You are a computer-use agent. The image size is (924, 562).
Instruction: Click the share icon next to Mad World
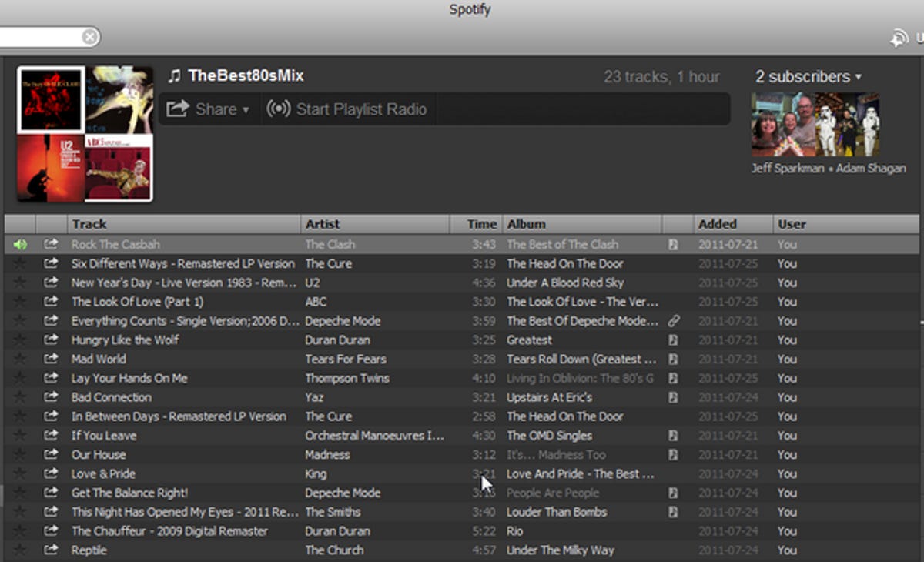[50, 359]
